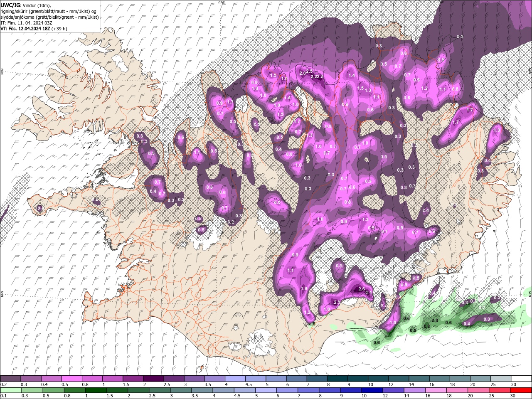The image size is (532, 399).
Task: Click the '25' label in the upper legend row
Action: pyautogui.click(x=494, y=384)
